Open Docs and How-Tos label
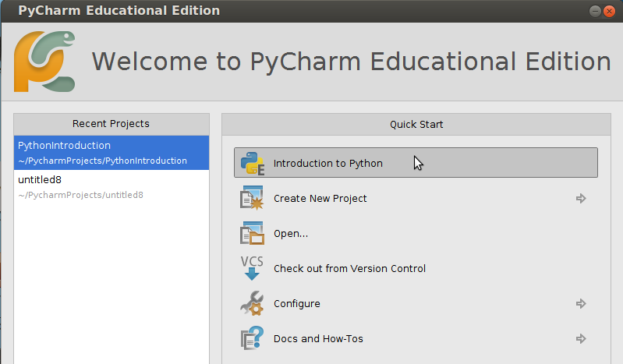The image size is (623, 364). point(318,338)
